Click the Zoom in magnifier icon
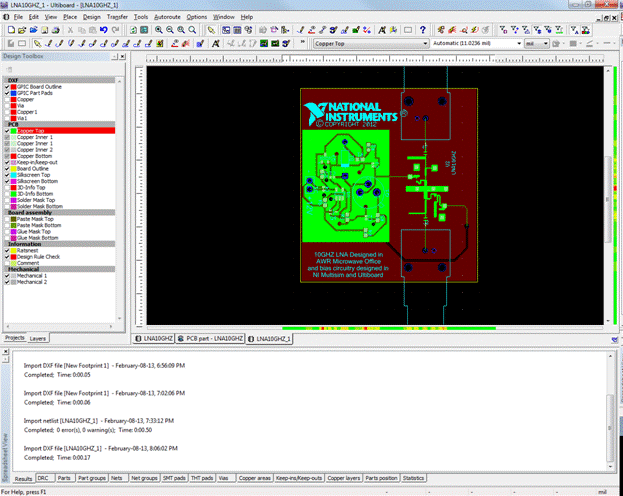The width and height of the screenshot is (623, 496). click(x=160, y=30)
